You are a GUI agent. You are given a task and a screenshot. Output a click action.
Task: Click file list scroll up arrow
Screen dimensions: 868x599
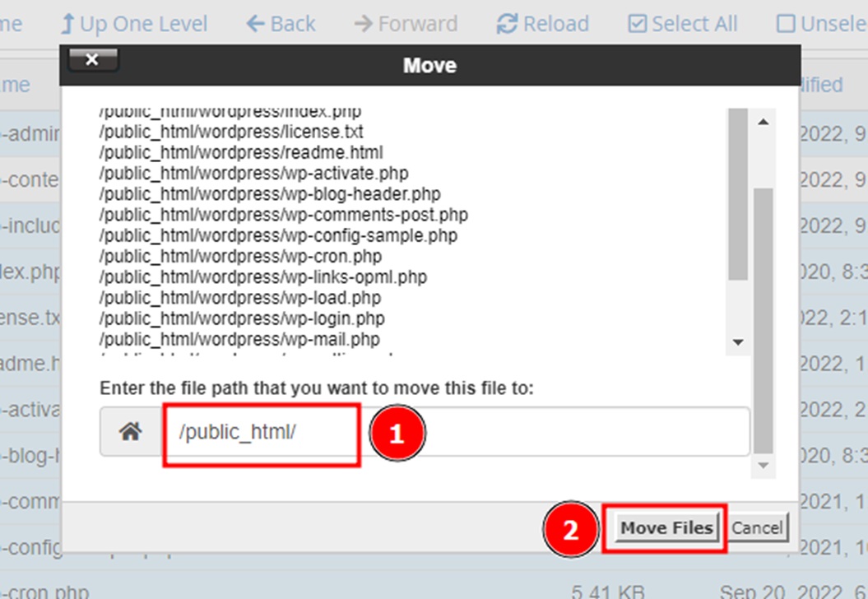tap(764, 122)
